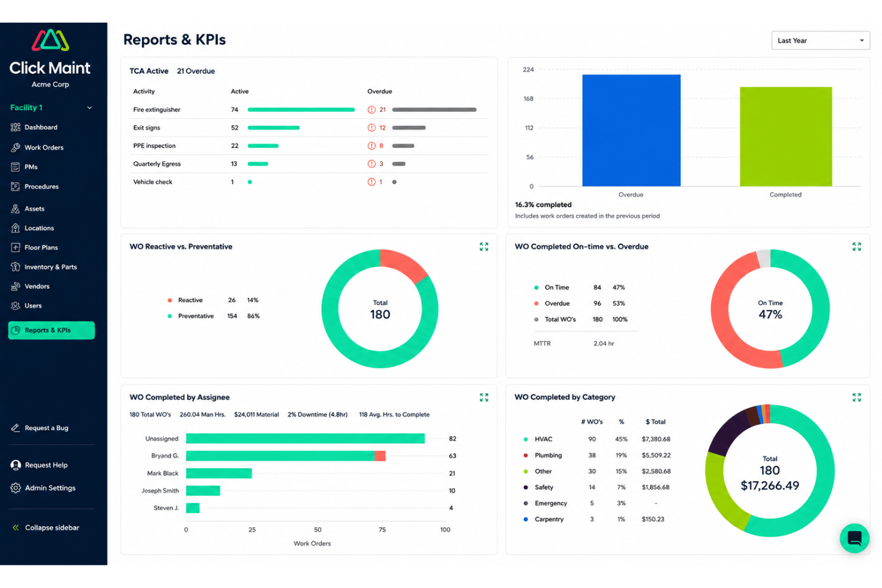Open the Procedures menu item
This screenshot has width=882, height=588.
tap(41, 186)
